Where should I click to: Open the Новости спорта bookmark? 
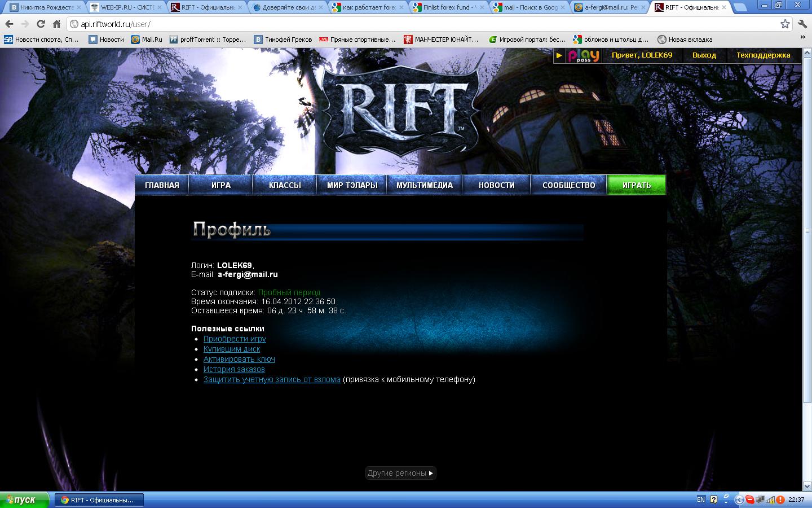coord(41,40)
